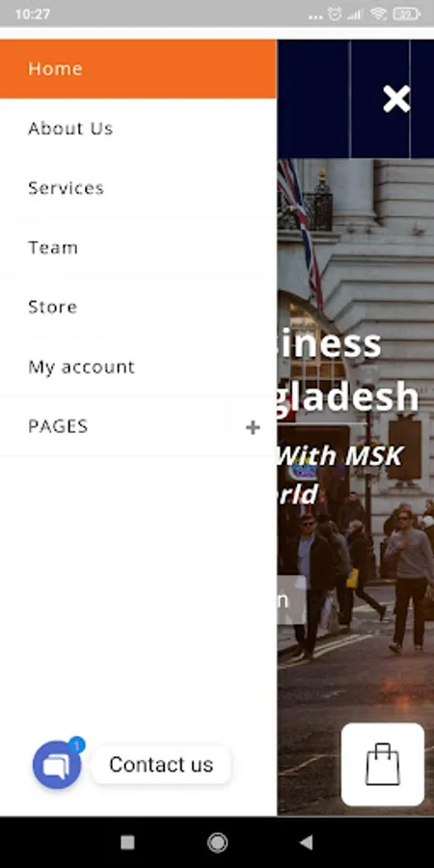Open the About Us menu item
This screenshot has height=868, width=434.
pyautogui.click(x=138, y=128)
